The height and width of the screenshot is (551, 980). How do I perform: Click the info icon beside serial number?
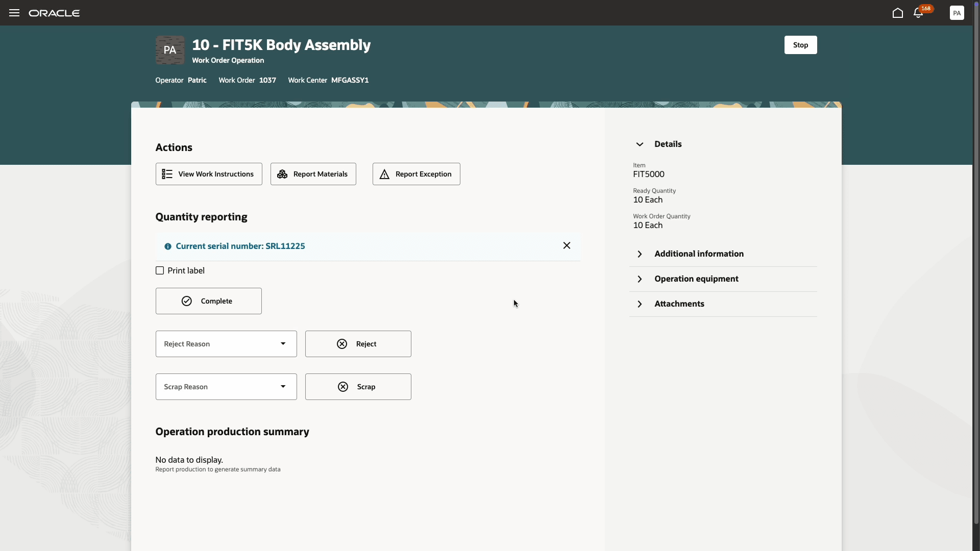tap(168, 246)
